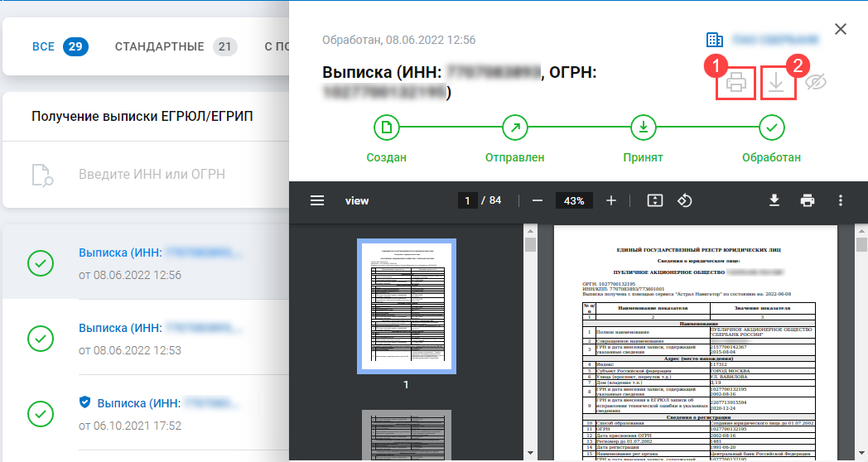868x462 pixels.
Task: Switch to the ВСЕ tab
Action: tap(60, 46)
